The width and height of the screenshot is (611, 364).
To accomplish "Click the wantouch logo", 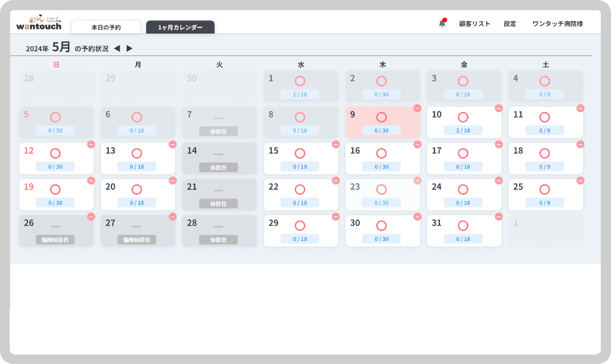I will [39, 23].
